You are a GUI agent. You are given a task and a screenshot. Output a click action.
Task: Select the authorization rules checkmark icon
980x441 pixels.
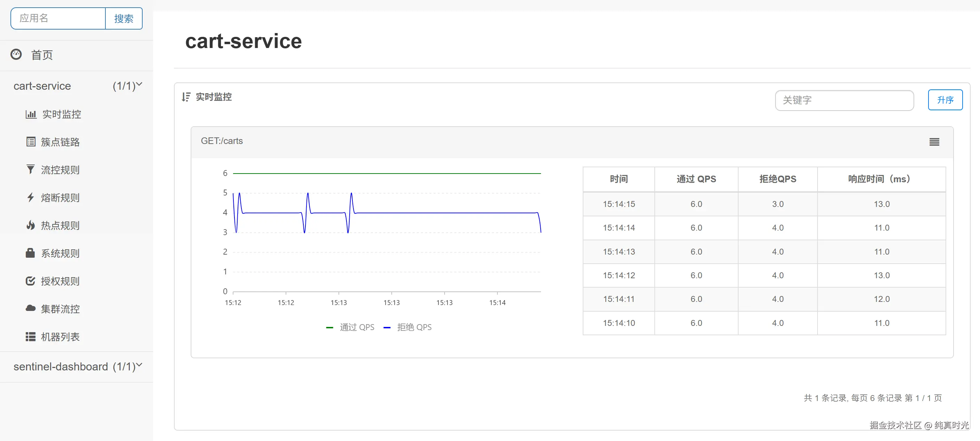click(30, 281)
